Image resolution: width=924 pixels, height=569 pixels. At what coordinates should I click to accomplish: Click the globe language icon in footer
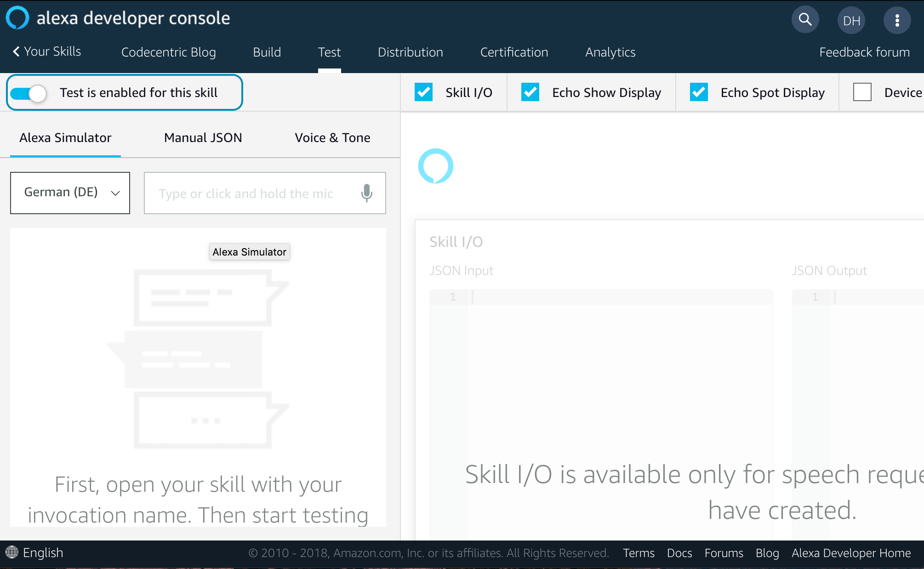point(11,552)
